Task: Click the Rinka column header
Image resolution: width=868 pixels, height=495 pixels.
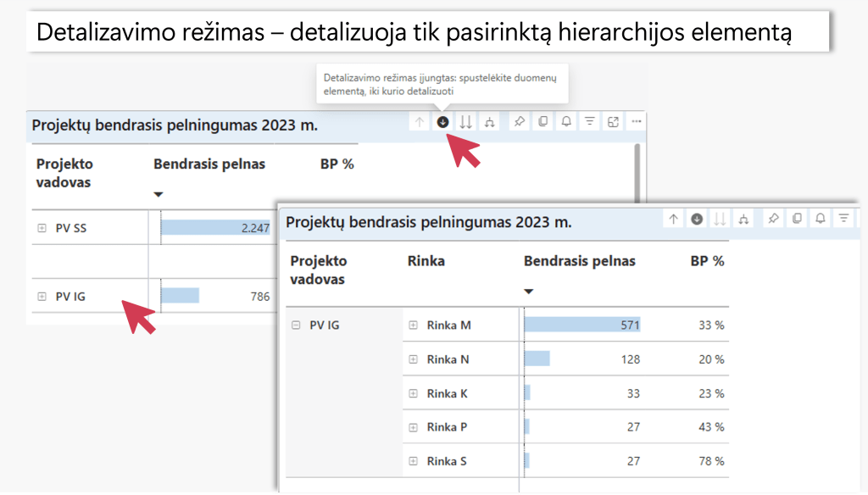Action: pyautogui.click(x=426, y=261)
